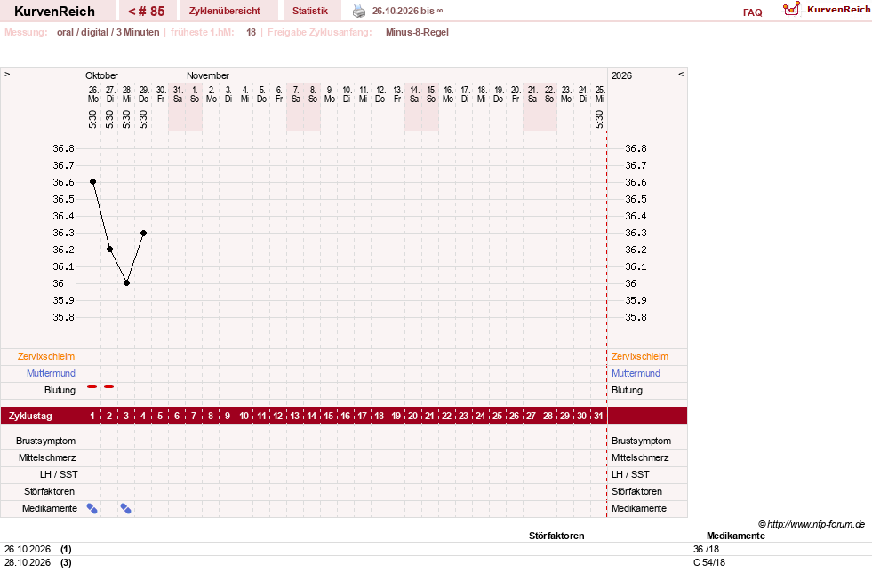Click the right Muttermund label
Viewport: 872px width, 588px height.
pyautogui.click(x=636, y=373)
